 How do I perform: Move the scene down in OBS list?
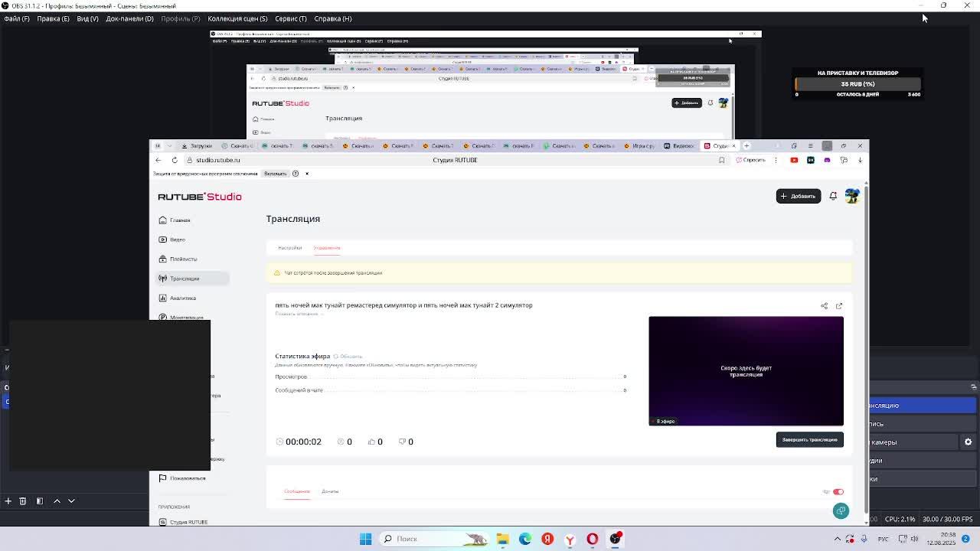click(x=71, y=500)
